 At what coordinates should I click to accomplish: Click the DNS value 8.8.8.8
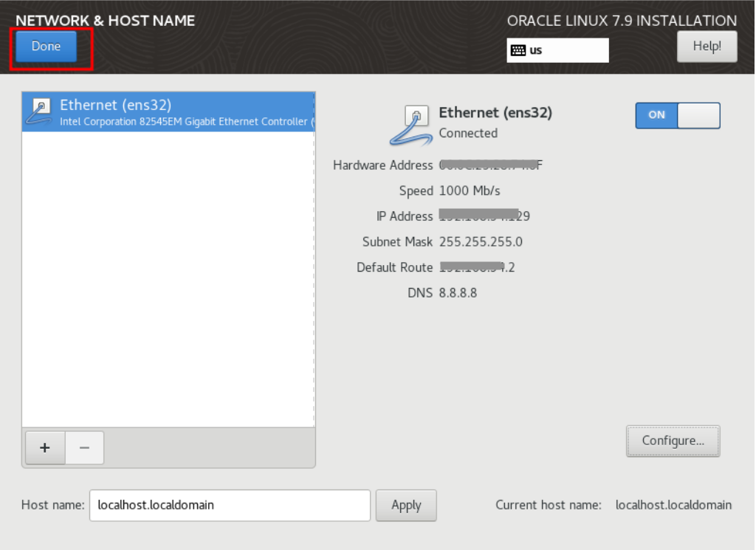pos(458,292)
